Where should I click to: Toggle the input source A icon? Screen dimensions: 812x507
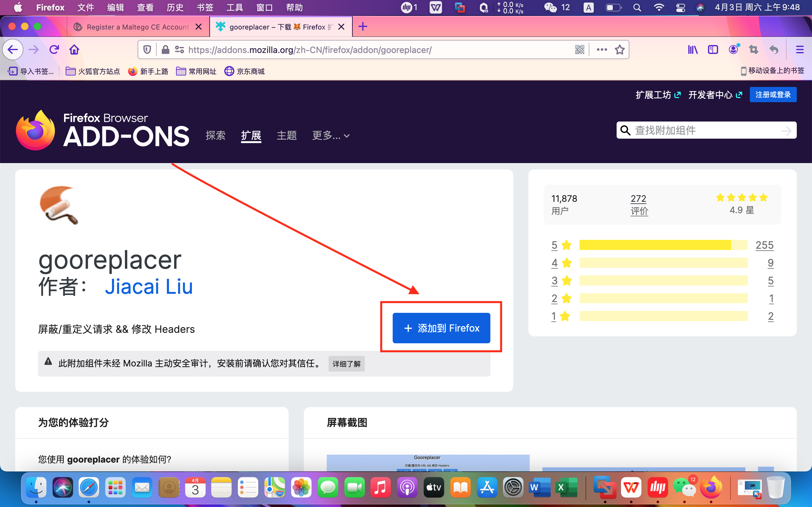pyautogui.click(x=589, y=7)
